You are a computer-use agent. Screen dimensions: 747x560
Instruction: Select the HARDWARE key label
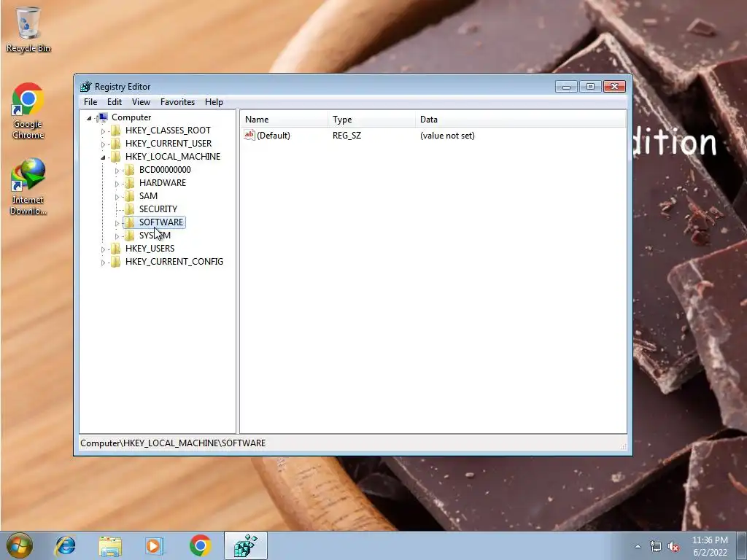pos(163,183)
